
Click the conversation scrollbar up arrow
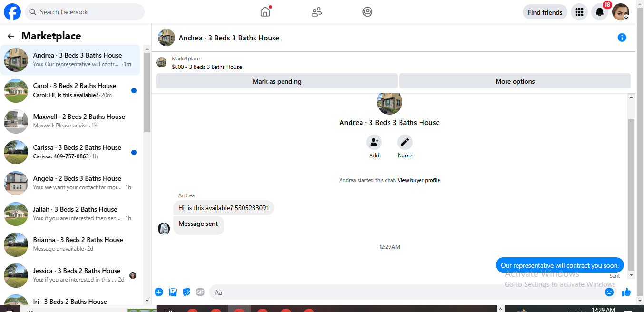pyautogui.click(x=632, y=97)
